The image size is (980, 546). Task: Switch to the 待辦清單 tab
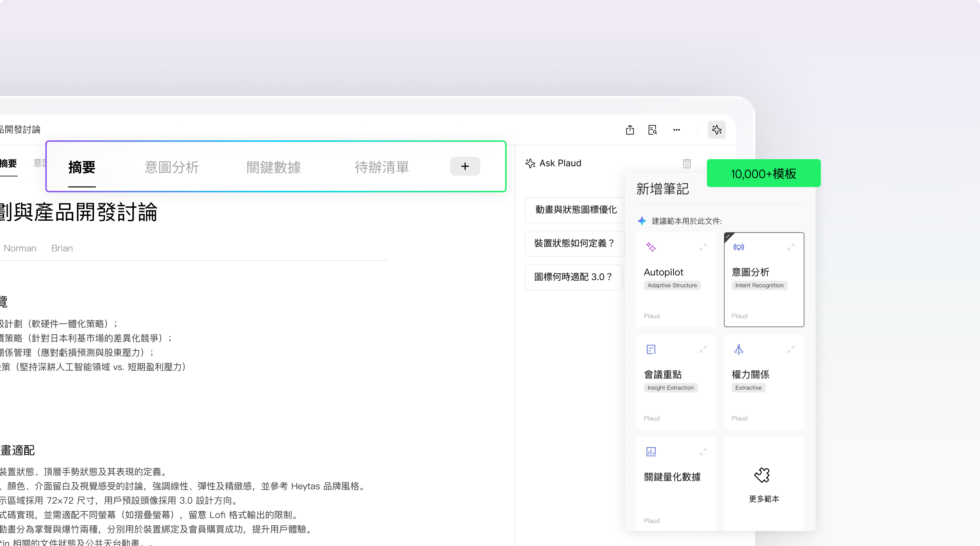pyautogui.click(x=381, y=167)
